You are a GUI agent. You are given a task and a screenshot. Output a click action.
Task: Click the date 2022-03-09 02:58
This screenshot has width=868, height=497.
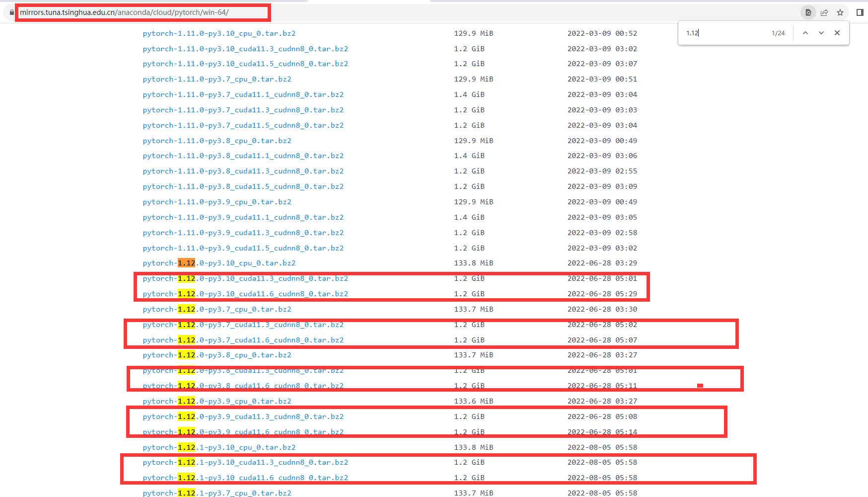602,233
